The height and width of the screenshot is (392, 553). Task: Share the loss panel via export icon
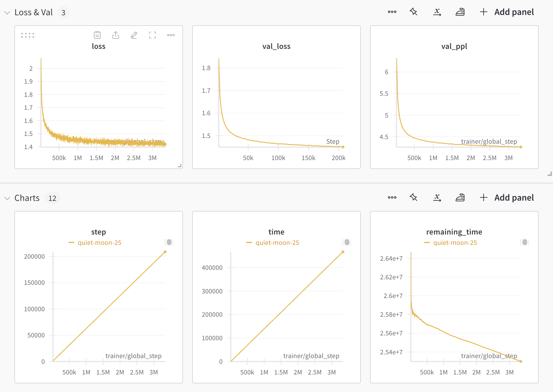[x=116, y=35]
